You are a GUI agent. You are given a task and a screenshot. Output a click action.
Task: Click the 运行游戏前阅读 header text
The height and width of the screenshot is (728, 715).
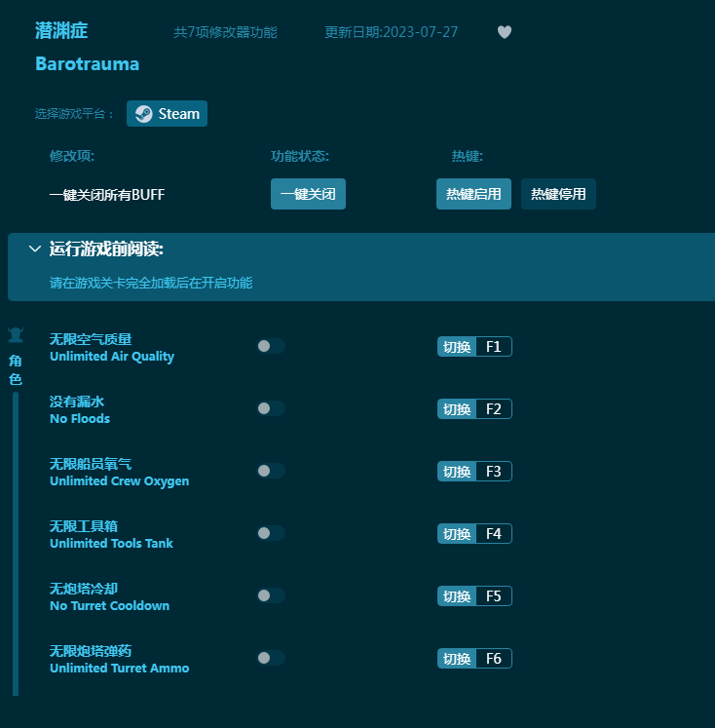click(x=106, y=249)
